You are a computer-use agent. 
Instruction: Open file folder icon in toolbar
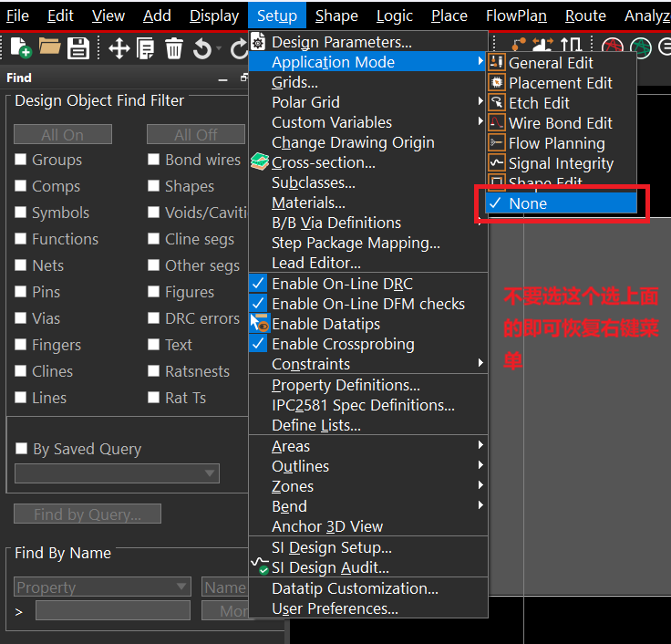(49, 47)
